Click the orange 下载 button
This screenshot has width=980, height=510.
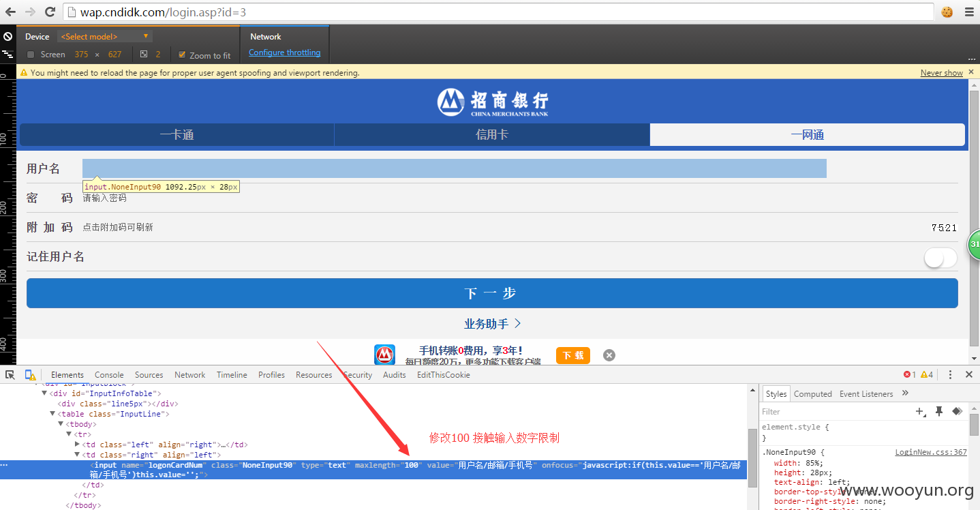[573, 355]
